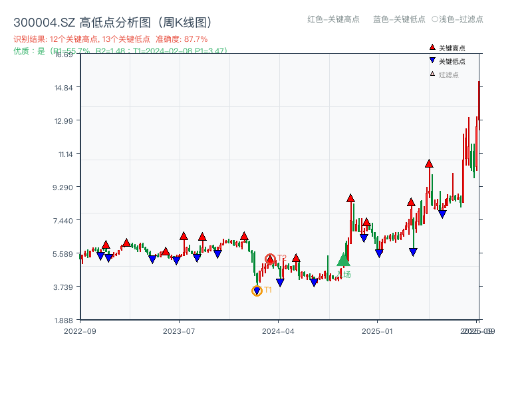Click the 5.589 price axis label
Image resolution: width=532 pixels, height=399 pixels.
(63, 254)
